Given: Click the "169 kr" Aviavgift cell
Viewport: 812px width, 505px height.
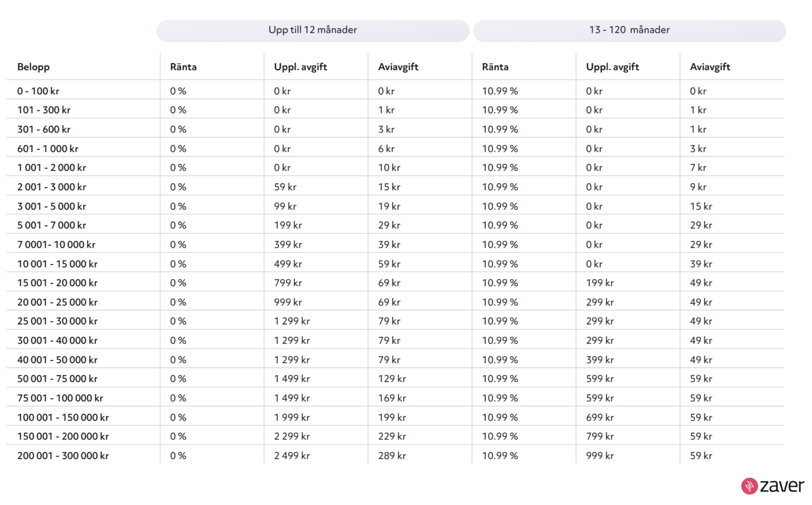Looking at the screenshot, I should [x=392, y=398].
